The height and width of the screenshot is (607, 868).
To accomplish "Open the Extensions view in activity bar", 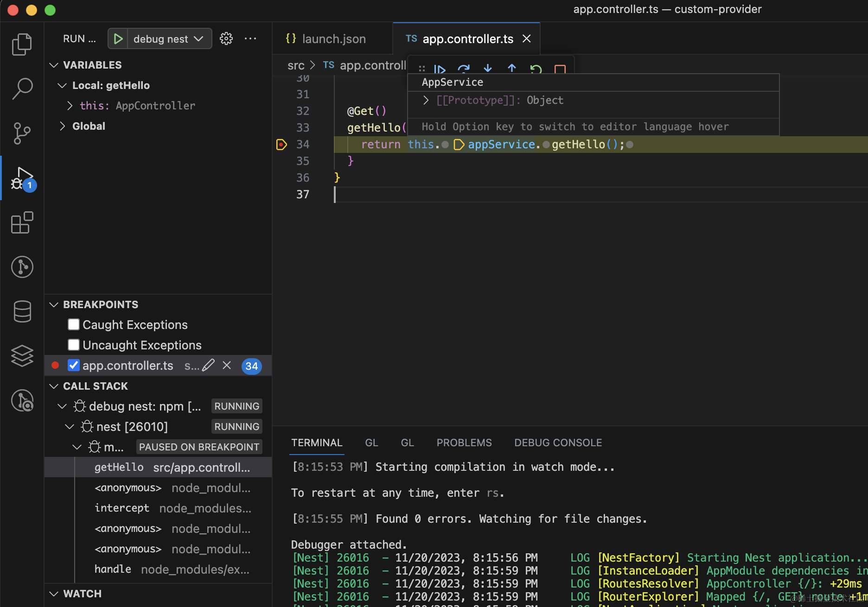I will click(x=22, y=223).
